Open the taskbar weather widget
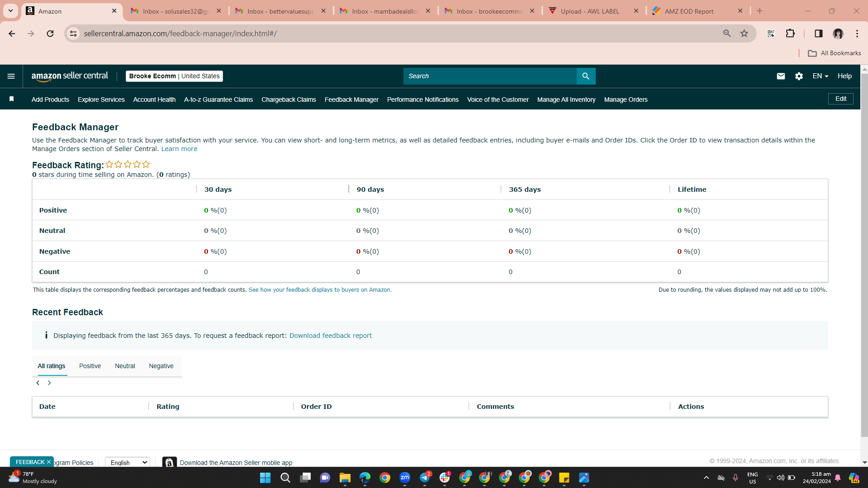Screen dimensions: 868x488 pos(33,478)
